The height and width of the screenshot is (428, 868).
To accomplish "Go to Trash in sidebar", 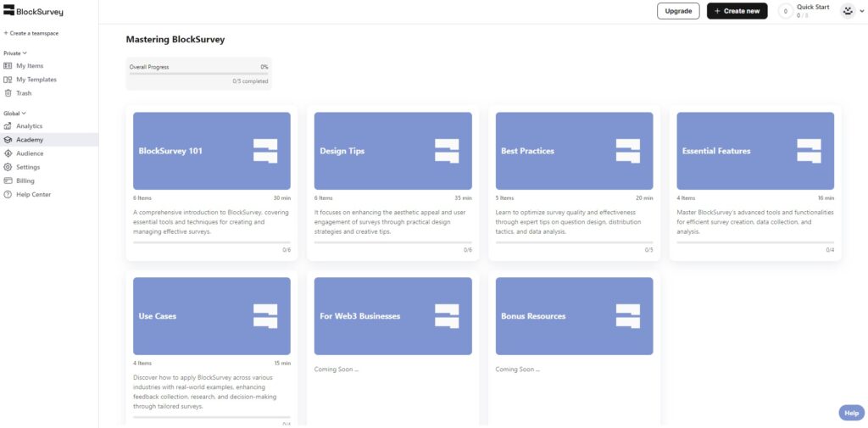I will click(x=49, y=93).
